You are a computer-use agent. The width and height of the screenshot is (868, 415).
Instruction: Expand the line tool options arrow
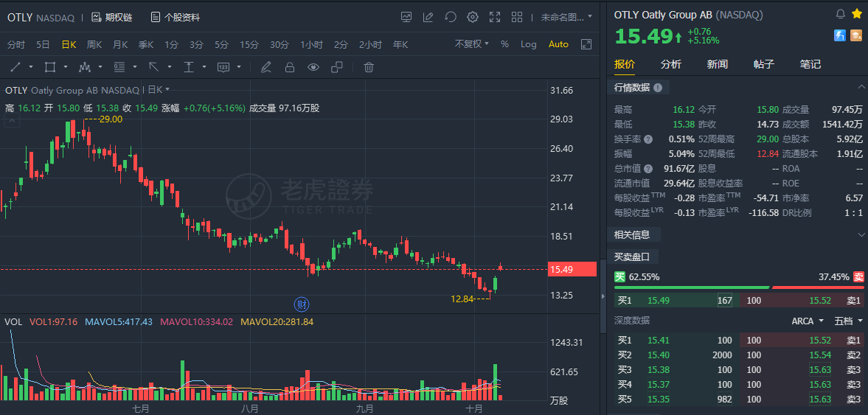[31, 67]
